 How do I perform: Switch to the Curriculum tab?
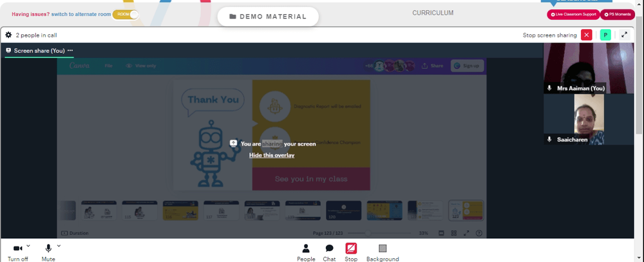(433, 13)
